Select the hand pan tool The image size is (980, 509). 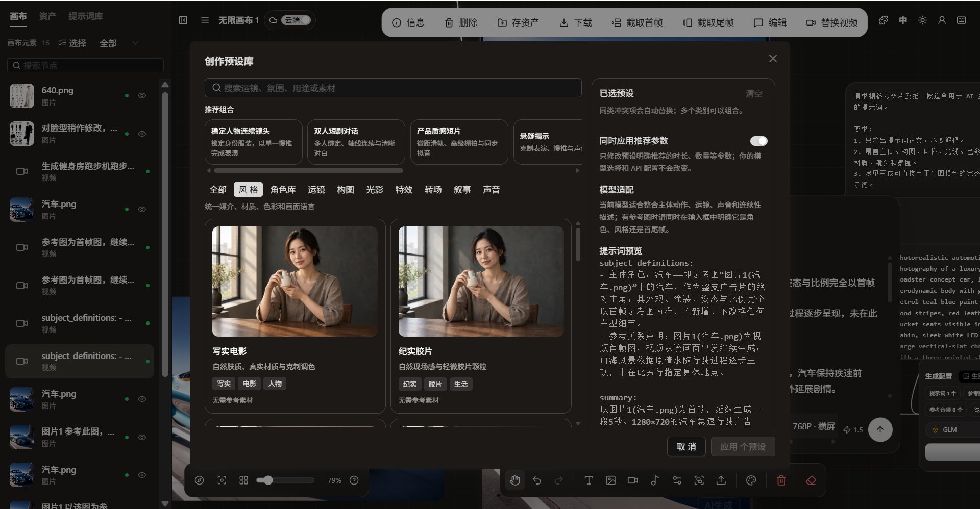pos(515,480)
